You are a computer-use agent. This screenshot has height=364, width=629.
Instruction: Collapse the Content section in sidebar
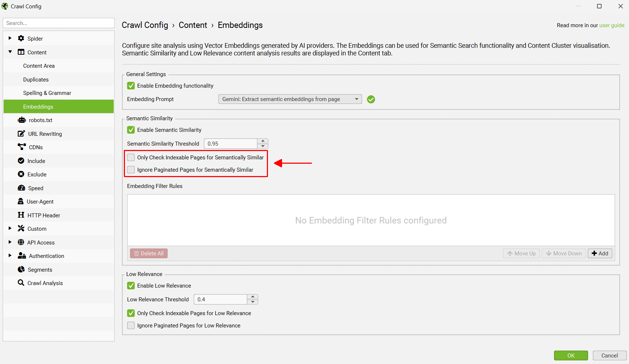coord(10,52)
